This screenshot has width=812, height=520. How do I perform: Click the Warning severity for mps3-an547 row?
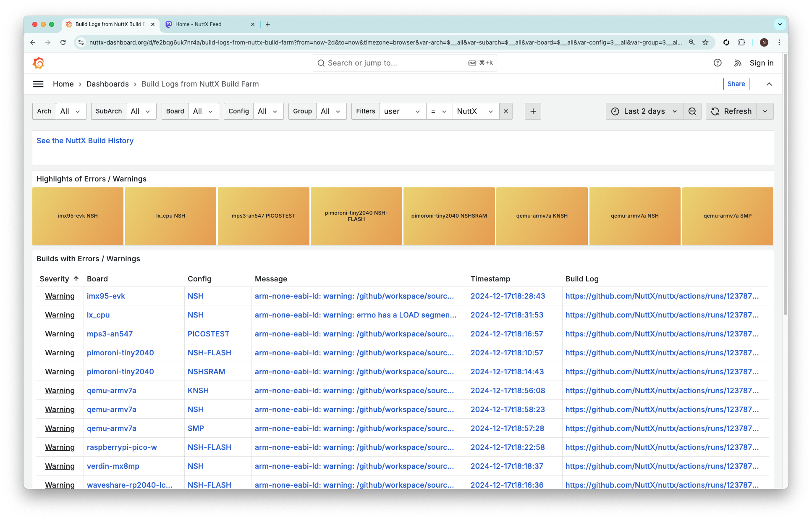pyautogui.click(x=60, y=334)
